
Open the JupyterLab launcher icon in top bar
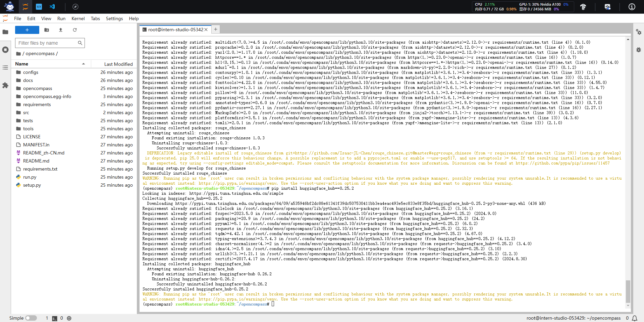coord(25,7)
